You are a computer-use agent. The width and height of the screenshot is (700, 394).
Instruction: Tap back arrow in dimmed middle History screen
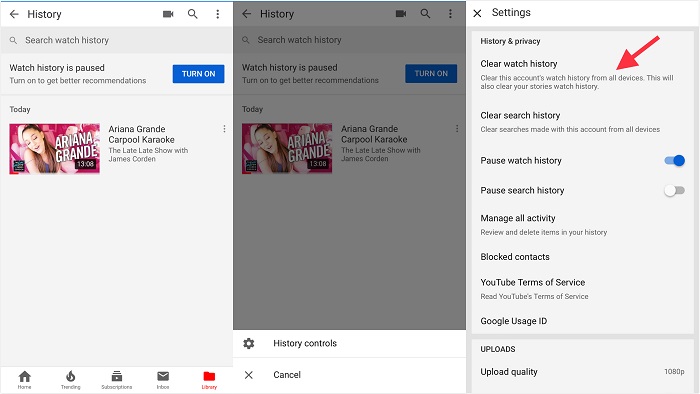pos(247,14)
